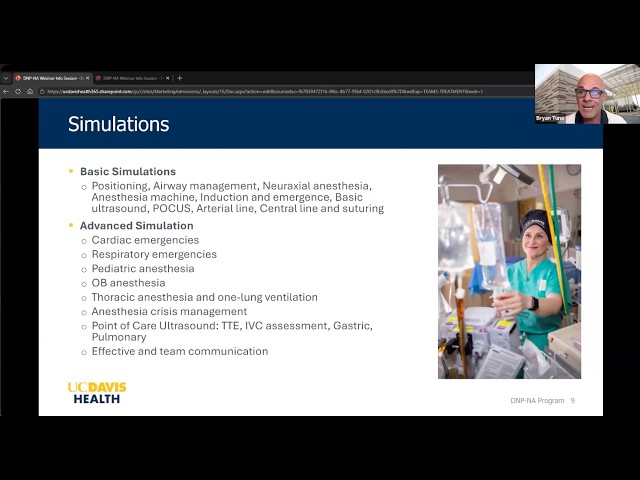
Task: Click 'Effective and team communication' list item
Action: (x=180, y=351)
